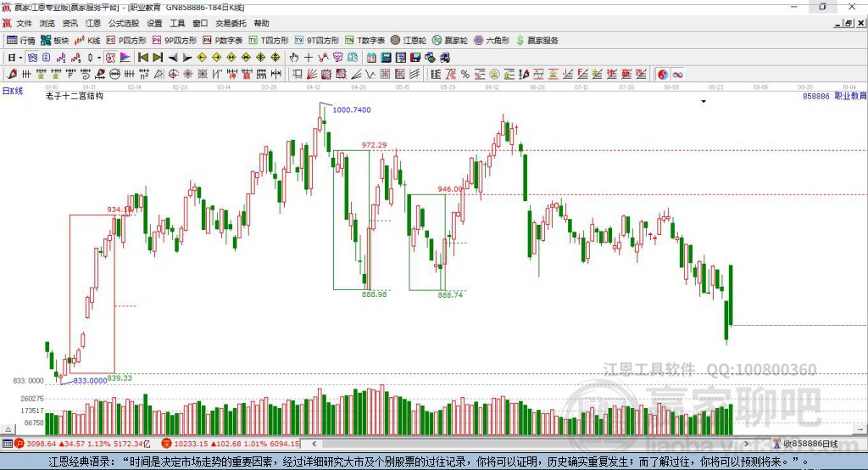Click the horizontal scrollbar left arrow
868x470 pixels.
tap(314, 444)
